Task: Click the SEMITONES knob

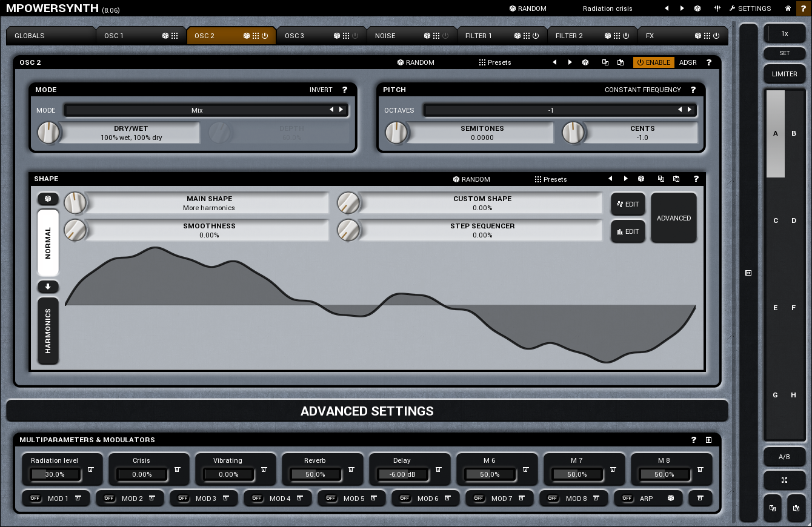Action: (x=397, y=133)
